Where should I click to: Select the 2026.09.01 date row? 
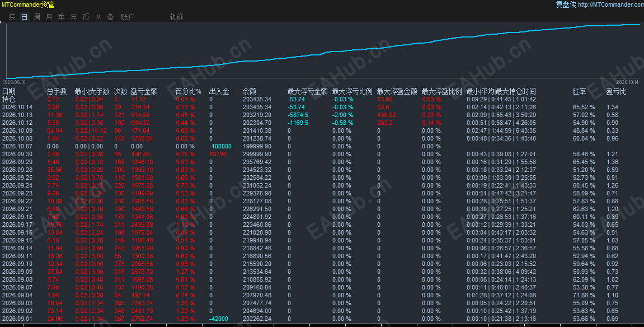point(17,319)
